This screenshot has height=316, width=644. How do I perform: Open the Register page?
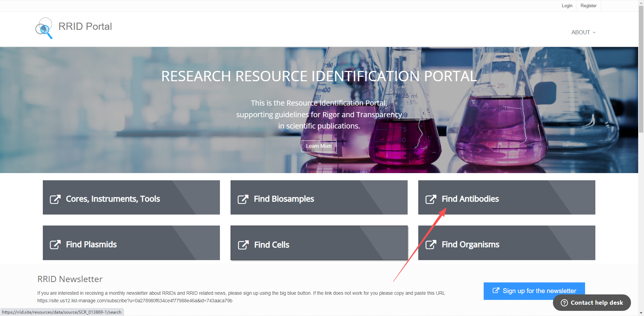tap(589, 6)
